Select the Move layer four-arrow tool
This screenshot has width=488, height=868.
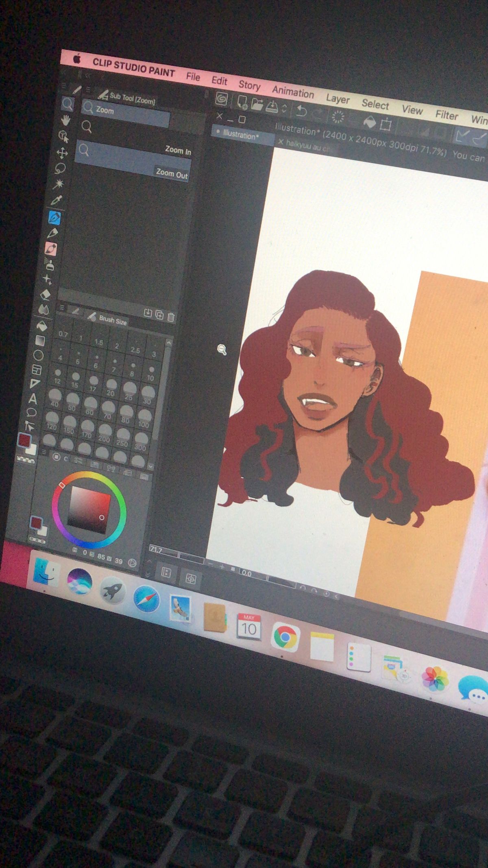tap(62, 153)
